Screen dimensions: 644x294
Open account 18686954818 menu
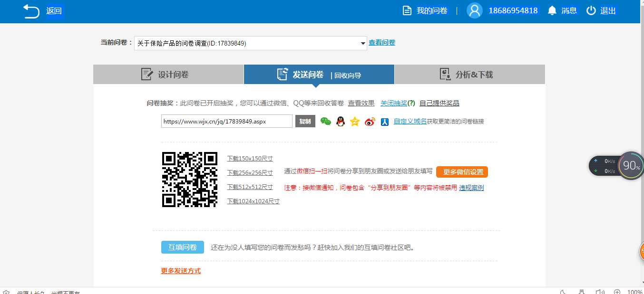(513, 10)
